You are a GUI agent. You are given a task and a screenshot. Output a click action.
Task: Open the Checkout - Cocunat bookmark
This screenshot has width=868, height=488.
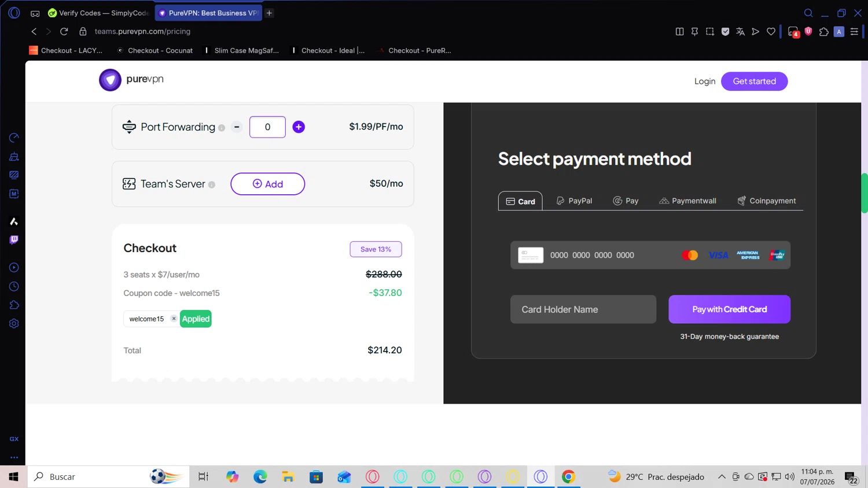pyautogui.click(x=155, y=50)
